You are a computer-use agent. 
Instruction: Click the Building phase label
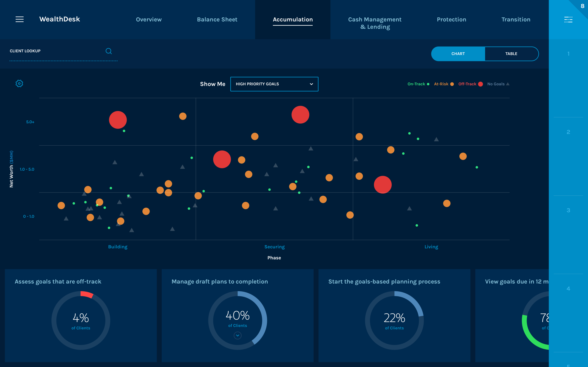(x=118, y=247)
